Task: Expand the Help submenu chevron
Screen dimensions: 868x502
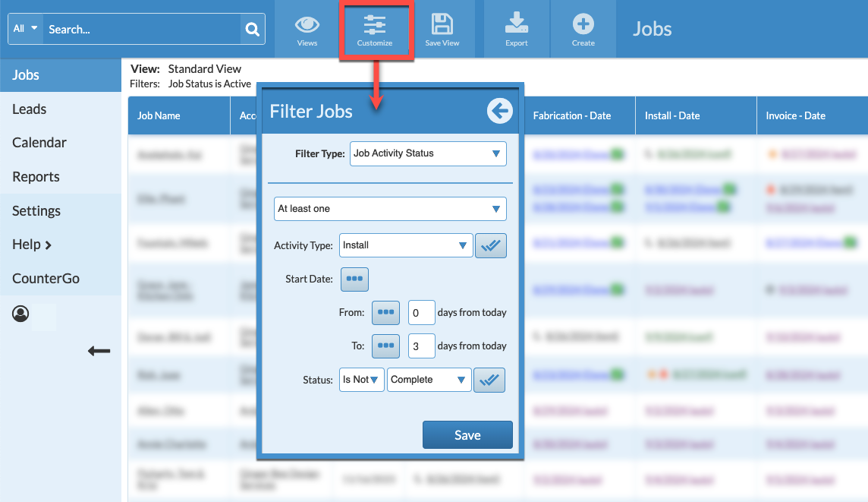Action: [48, 245]
